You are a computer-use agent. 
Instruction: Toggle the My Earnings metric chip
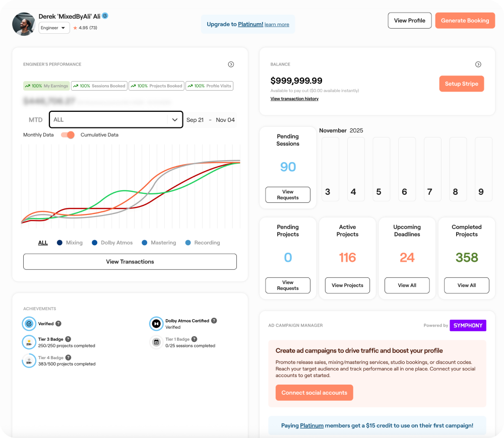[x=46, y=86]
